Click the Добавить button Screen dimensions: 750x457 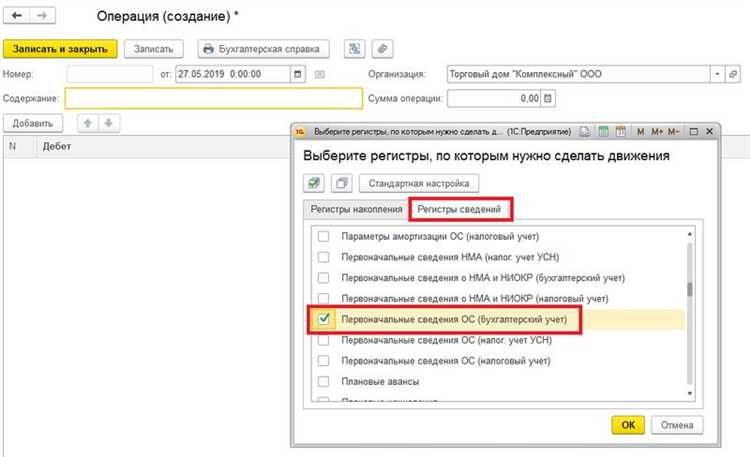click(33, 123)
